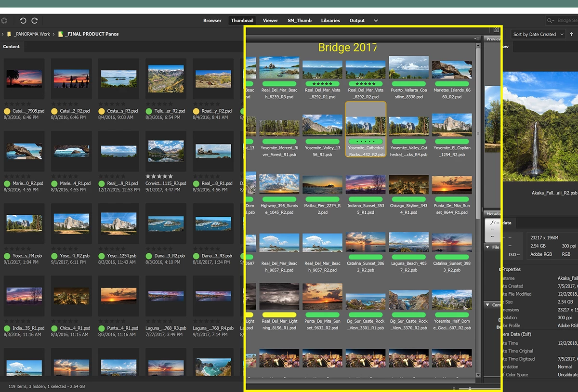The width and height of the screenshot is (578, 392).
Task: Click green label dot of Tellu...er_R2.psd
Action: click(149, 111)
